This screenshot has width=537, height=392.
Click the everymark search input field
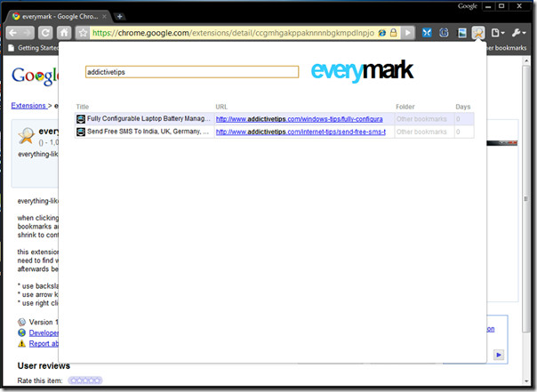click(x=192, y=72)
